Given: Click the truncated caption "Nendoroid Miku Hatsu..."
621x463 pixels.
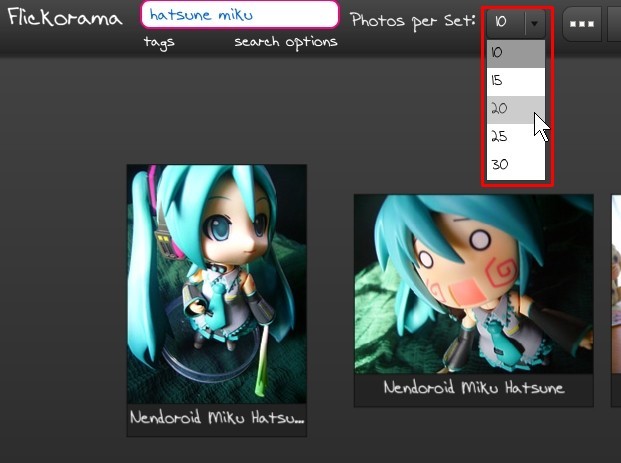Looking at the screenshot, I should [217, 417].
